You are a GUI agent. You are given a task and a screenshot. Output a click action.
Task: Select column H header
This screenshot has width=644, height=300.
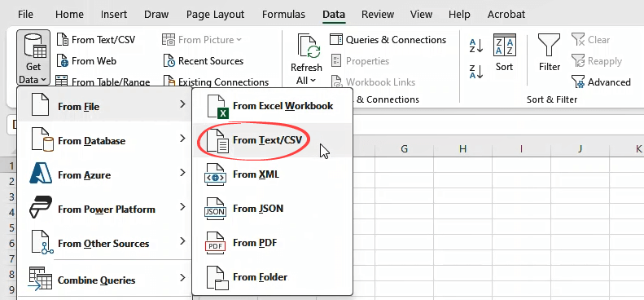click(x=463, y=149)
